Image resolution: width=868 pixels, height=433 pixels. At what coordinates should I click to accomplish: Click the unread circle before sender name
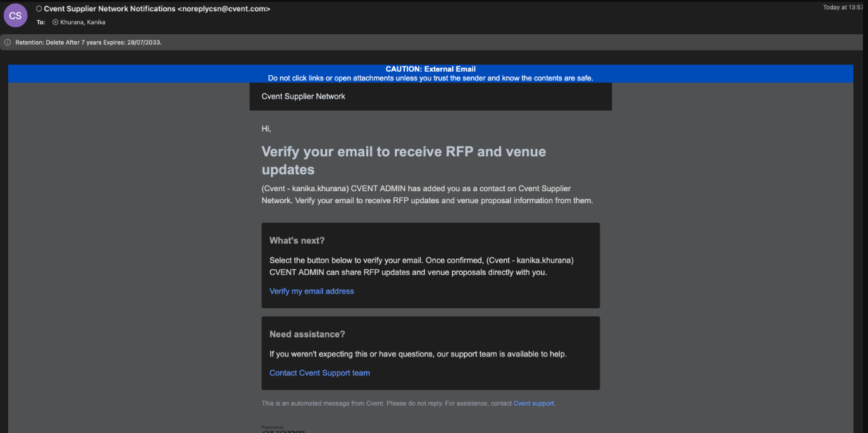click(39, 9)
